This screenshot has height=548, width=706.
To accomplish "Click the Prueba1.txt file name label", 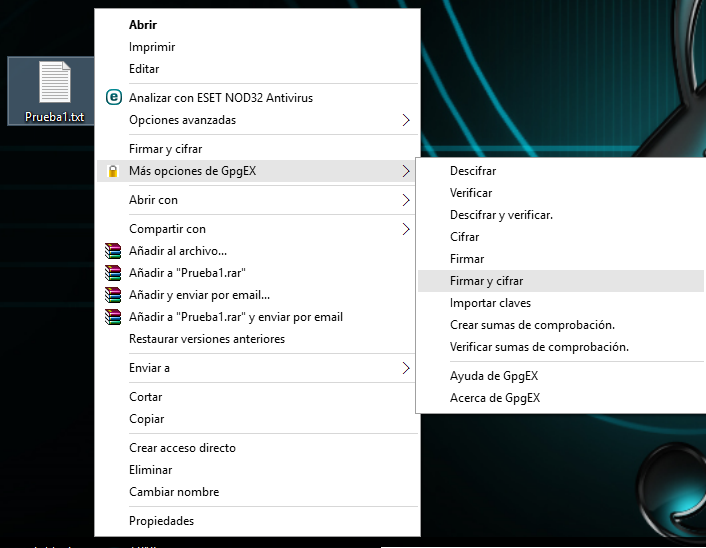I will coord(54,117).
